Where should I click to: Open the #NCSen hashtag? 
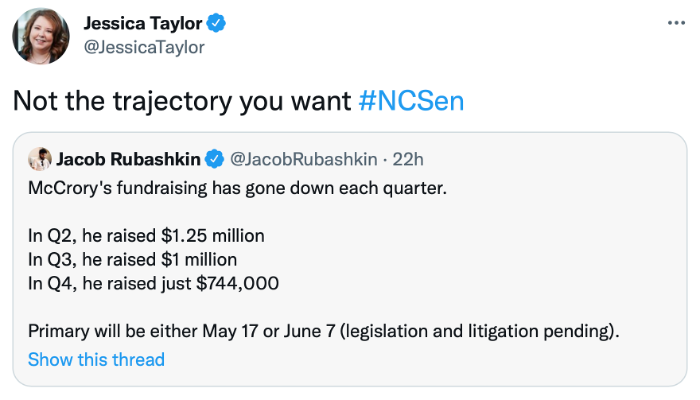pyautogui.click(x=411, y=101)
